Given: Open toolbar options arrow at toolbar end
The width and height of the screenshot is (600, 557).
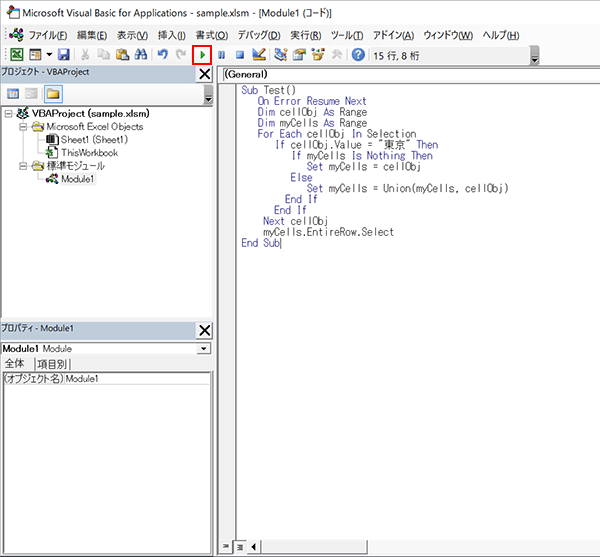Looking at the screenshot, I should (x=535, y=55).
